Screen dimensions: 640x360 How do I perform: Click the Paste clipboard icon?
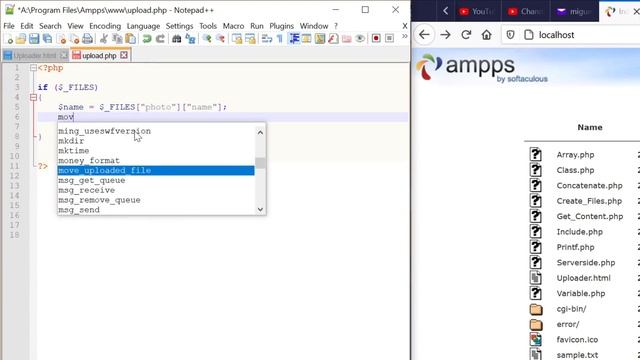click(130, 39)
